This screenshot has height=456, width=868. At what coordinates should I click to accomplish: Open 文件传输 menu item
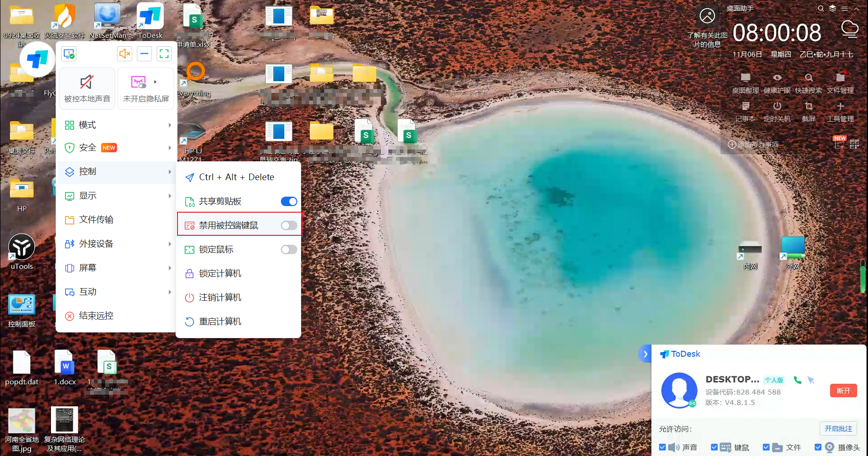(x=117, y=220)
